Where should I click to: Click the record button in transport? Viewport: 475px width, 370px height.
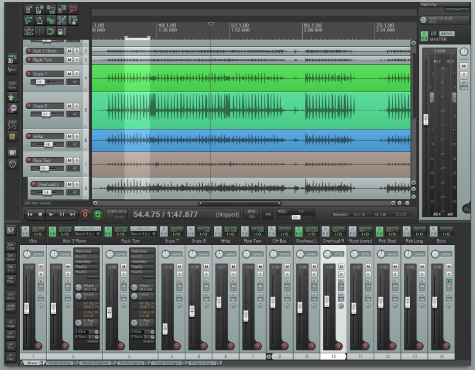(85, 215)
